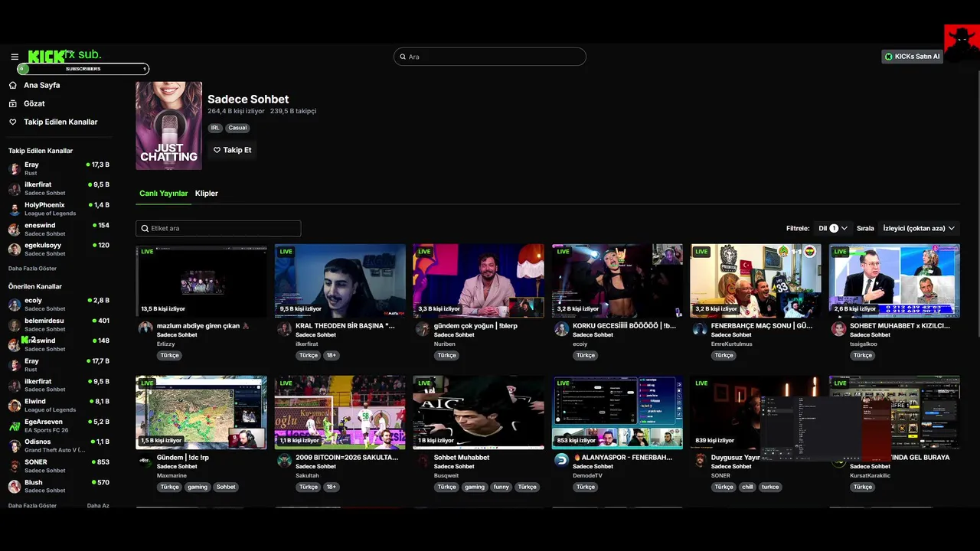Open Takip Edilen Kanallar sidebar item

[x=60, y=122]
